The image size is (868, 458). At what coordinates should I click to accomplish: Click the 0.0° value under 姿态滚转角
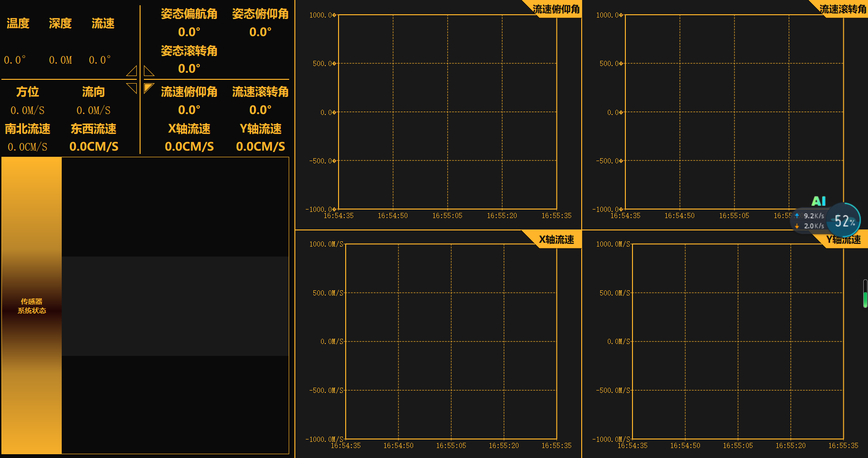click(x=189, y=68)
